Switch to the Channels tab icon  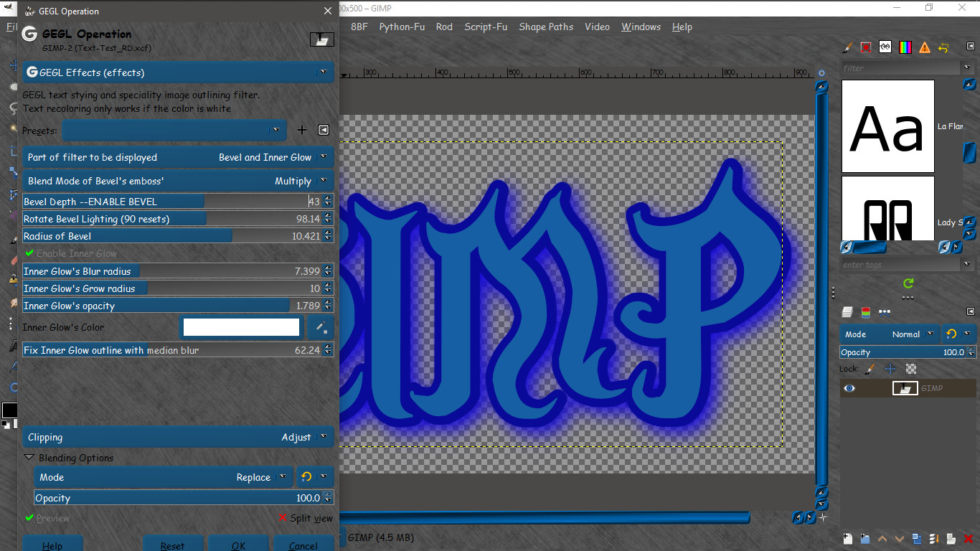[866, 312]
